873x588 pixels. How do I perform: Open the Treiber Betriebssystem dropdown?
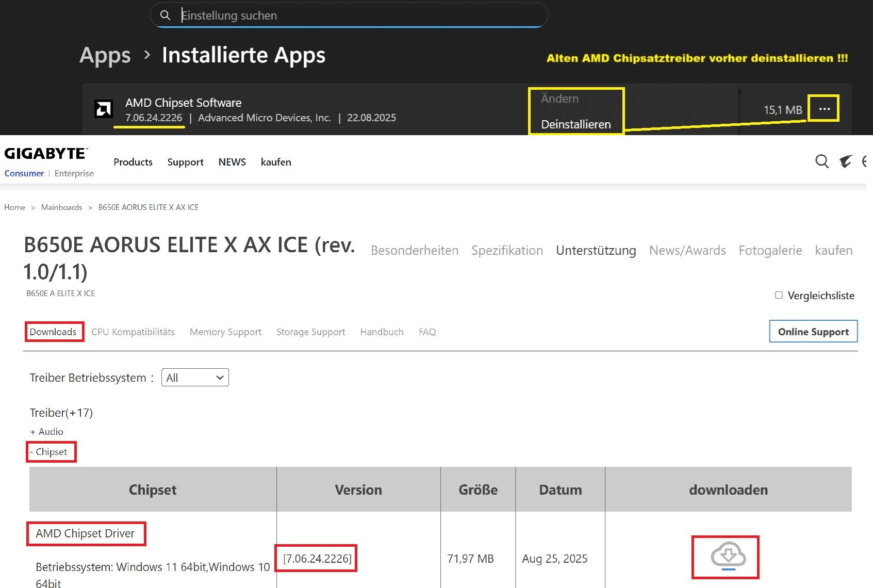(x=195, y=378)
